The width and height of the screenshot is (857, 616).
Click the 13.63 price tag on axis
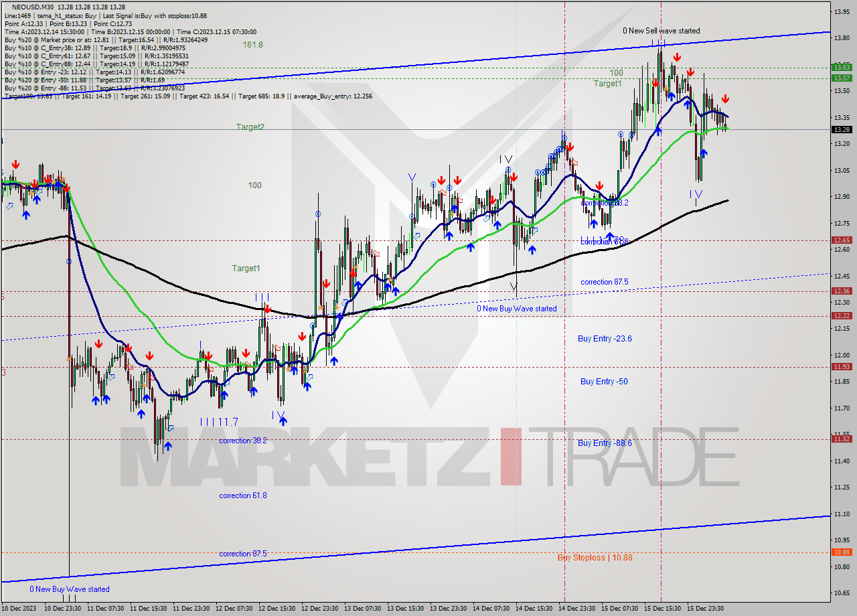pyautogui.click(x=842, y=67)
